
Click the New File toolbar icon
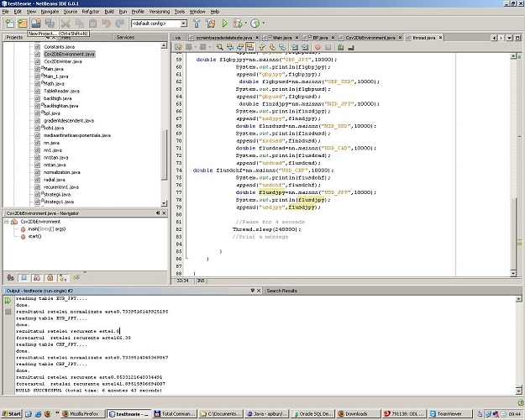10,24
